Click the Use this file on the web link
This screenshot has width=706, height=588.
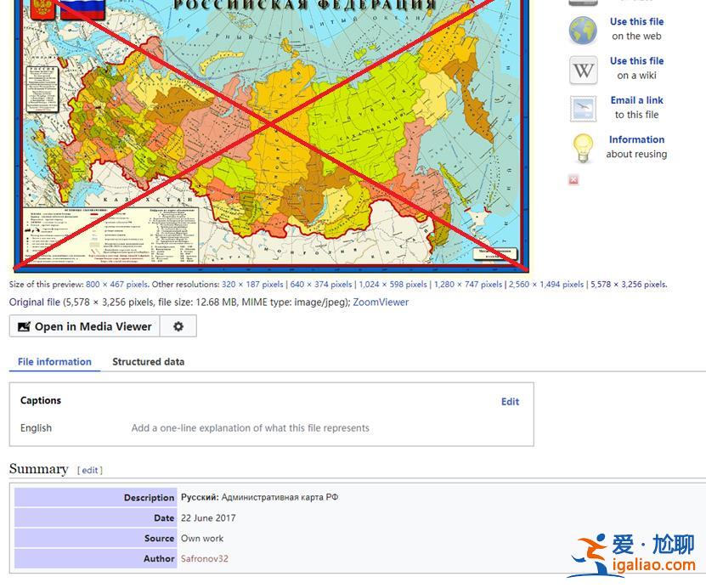click(x=636, y=22)
